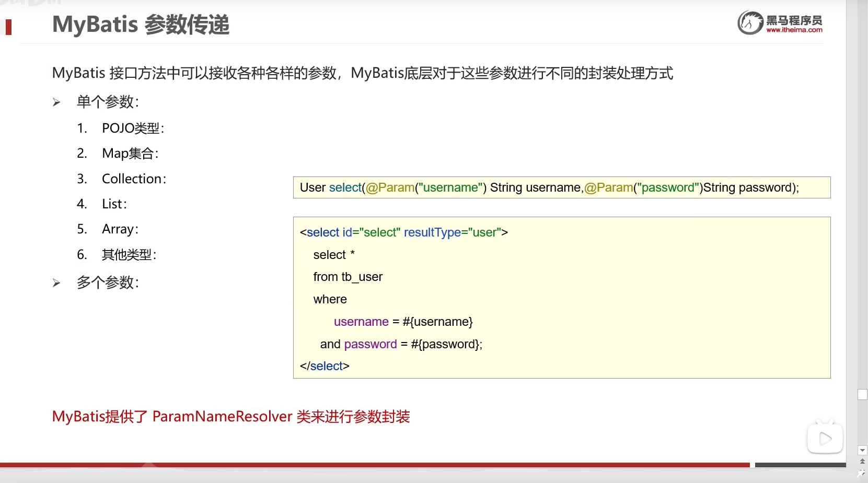The image size is (868, 483).
Task: Click list item 'List:'
Action: click(x=114, y=204)
